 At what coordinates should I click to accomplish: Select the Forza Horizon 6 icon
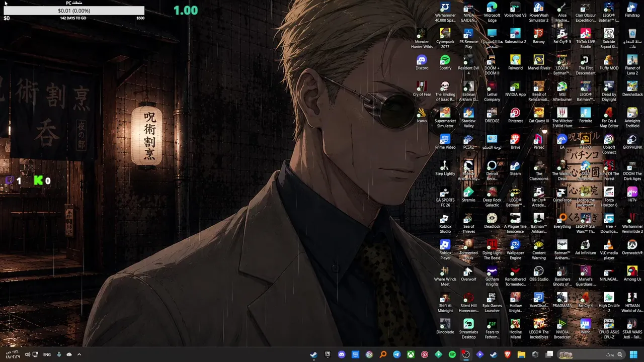point(609,196)
